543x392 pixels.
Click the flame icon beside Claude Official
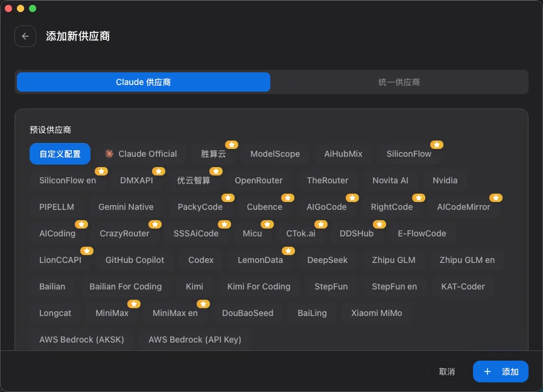109,154
